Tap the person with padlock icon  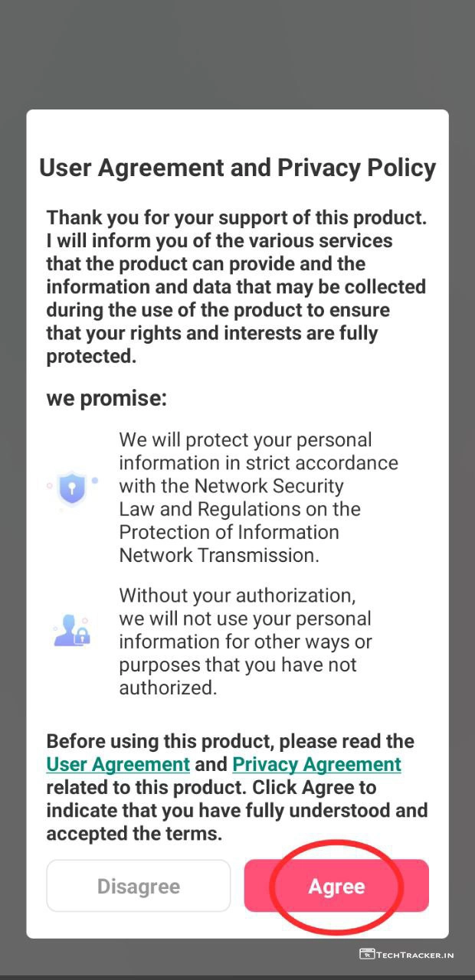[72, 629]
